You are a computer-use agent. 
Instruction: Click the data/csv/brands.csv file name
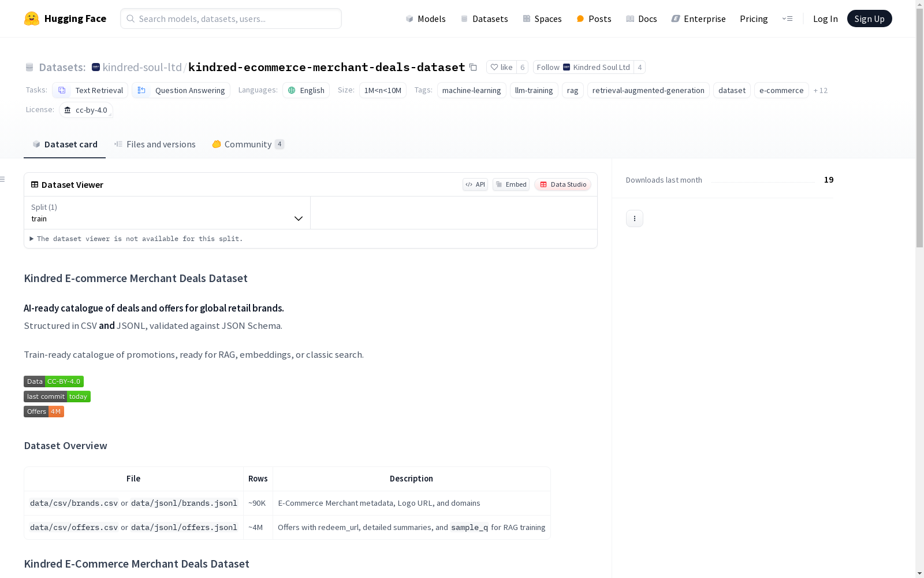point(74,503)
